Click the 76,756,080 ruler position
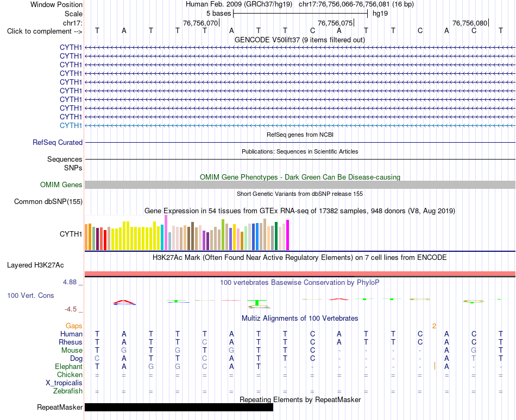 (470, 23)
